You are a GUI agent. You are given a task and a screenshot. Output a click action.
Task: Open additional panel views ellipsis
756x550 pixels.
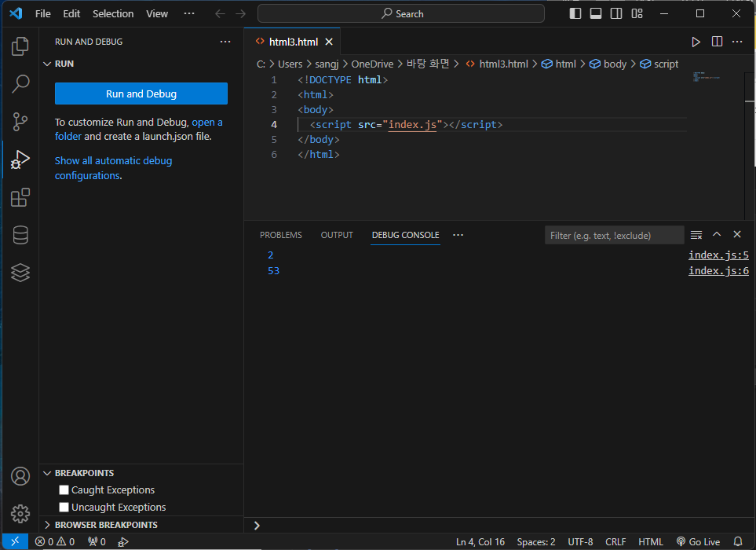pyautogui.click(x=458, y=235)
